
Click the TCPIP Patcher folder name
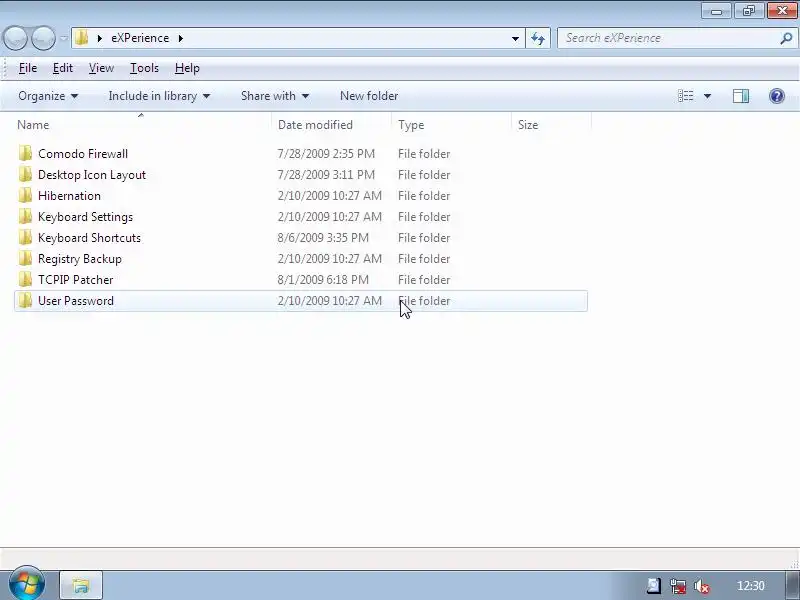[x=76, y=280]
